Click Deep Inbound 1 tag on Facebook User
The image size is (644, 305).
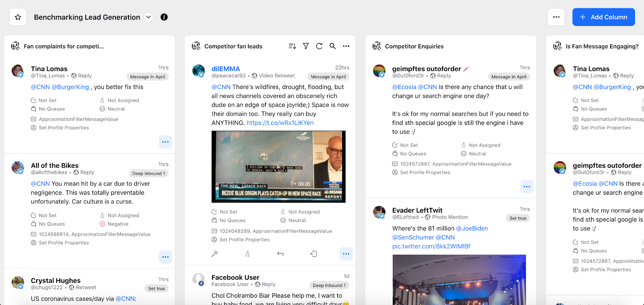(x=329, y=285)
